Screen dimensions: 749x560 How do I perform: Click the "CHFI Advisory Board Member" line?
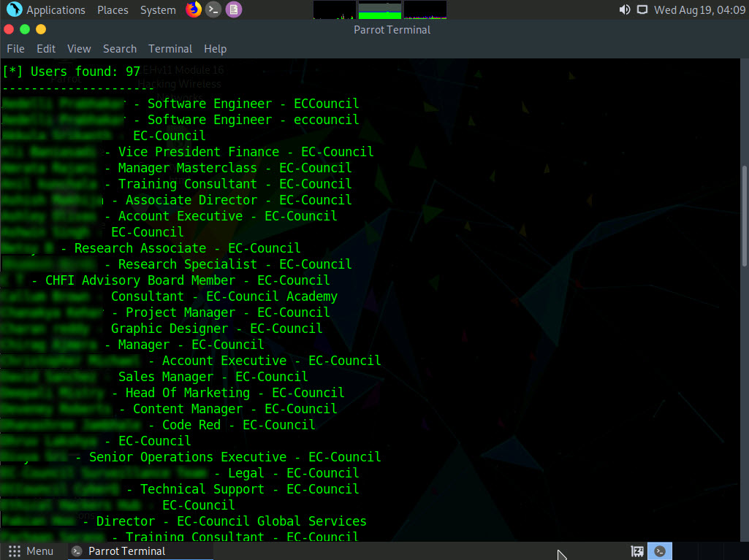tap(166, 280)
